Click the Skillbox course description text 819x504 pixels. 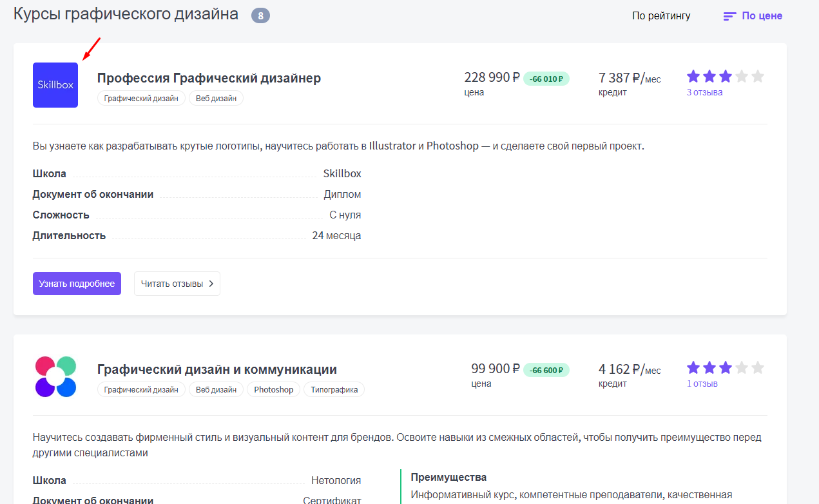tap(338, 146)
